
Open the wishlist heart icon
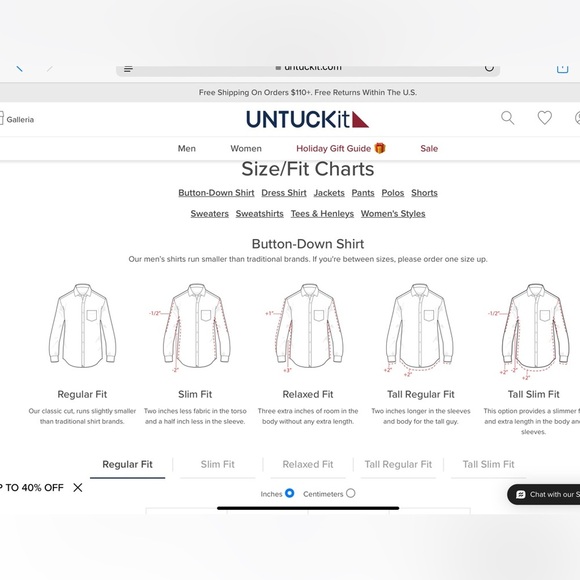click(x=544, y=118)
